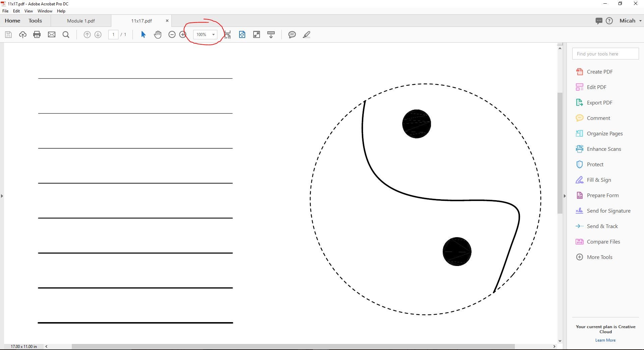Open notifications chat bubble icon

pyautogui.click(x=599, y=21)
